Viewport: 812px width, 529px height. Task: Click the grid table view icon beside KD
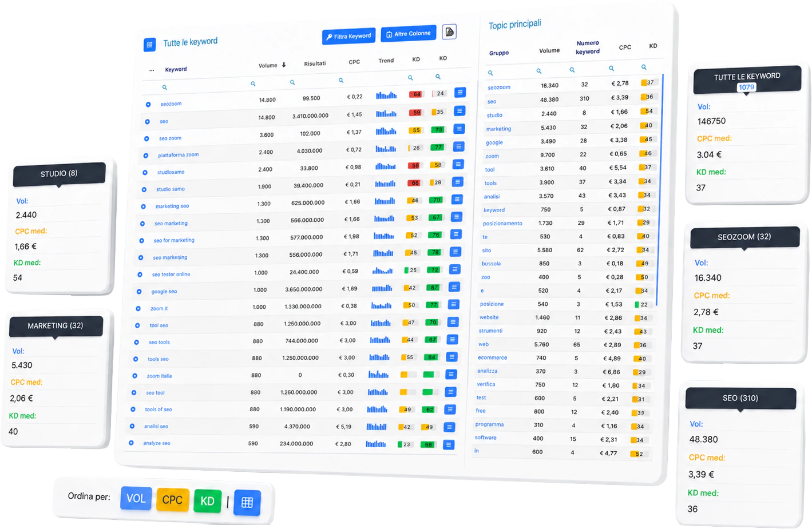pos(247,503)
